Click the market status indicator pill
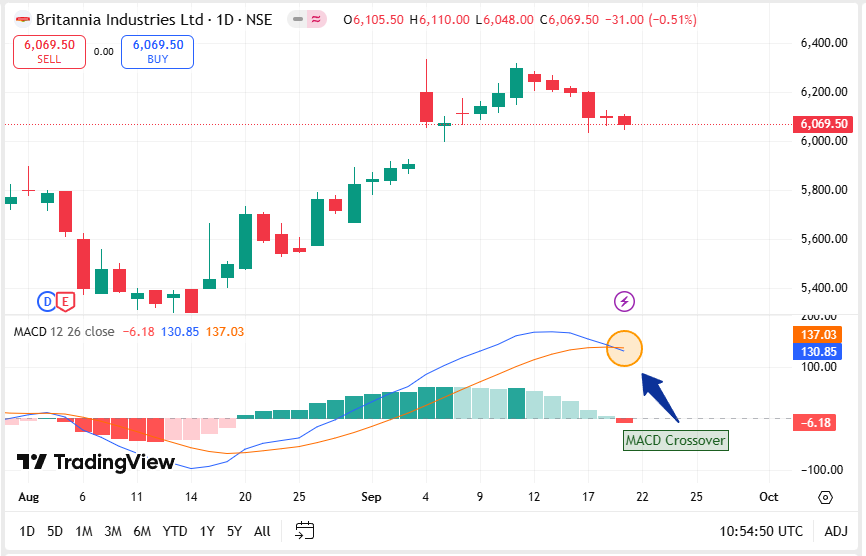866x556 pixels. click(x=308, y=20)
